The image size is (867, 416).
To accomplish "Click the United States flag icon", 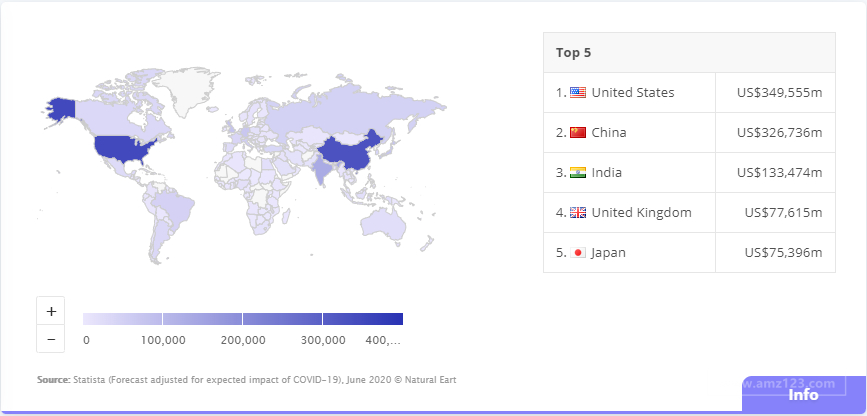I will coord(578,93).
